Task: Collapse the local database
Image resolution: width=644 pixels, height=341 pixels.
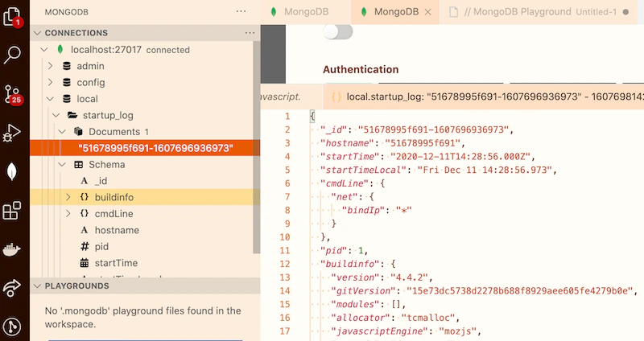Action: [50, 99]
